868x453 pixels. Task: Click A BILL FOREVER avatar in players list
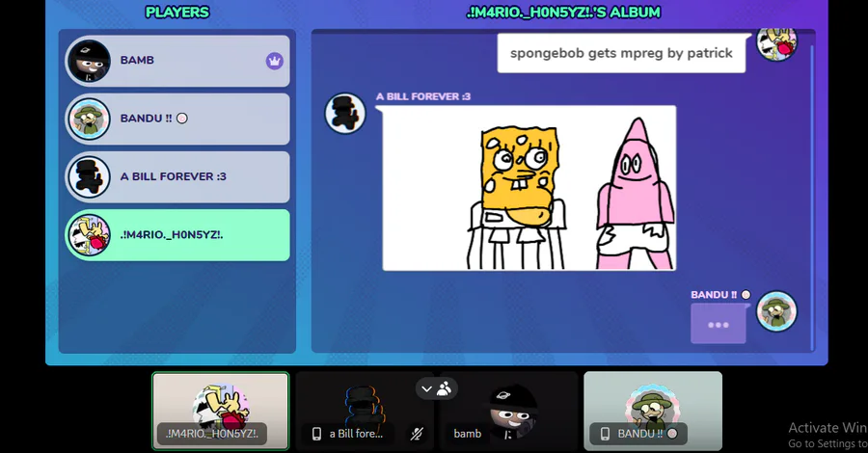pos(89,177)
